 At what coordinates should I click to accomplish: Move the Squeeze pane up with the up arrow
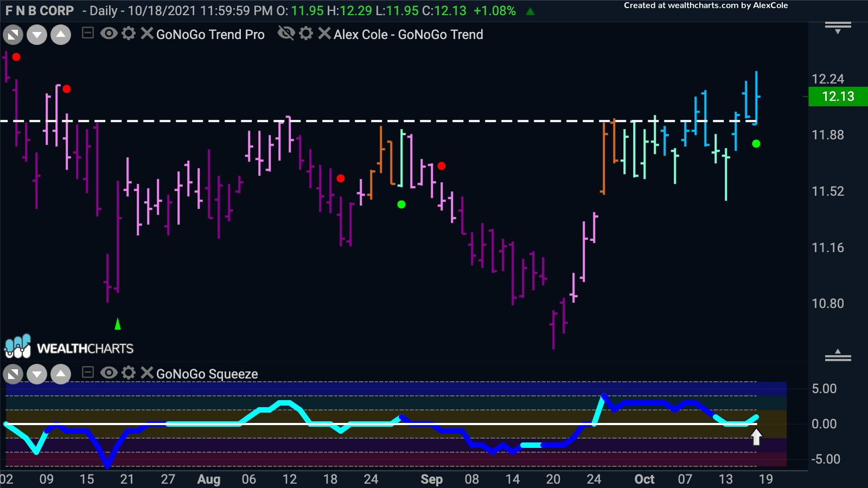61,374
